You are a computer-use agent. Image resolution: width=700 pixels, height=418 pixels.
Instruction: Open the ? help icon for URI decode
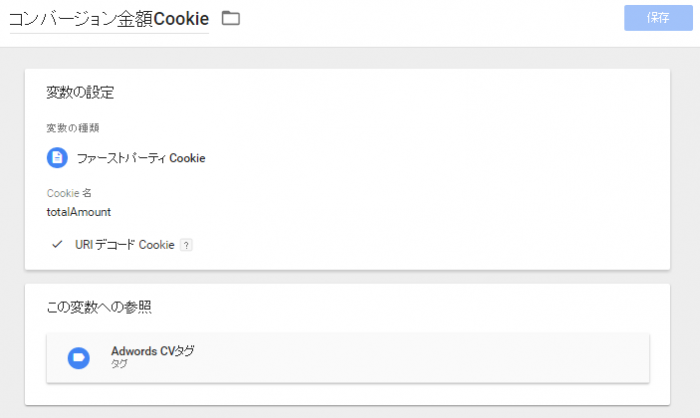pyautogui.click(x=186, y=245)
